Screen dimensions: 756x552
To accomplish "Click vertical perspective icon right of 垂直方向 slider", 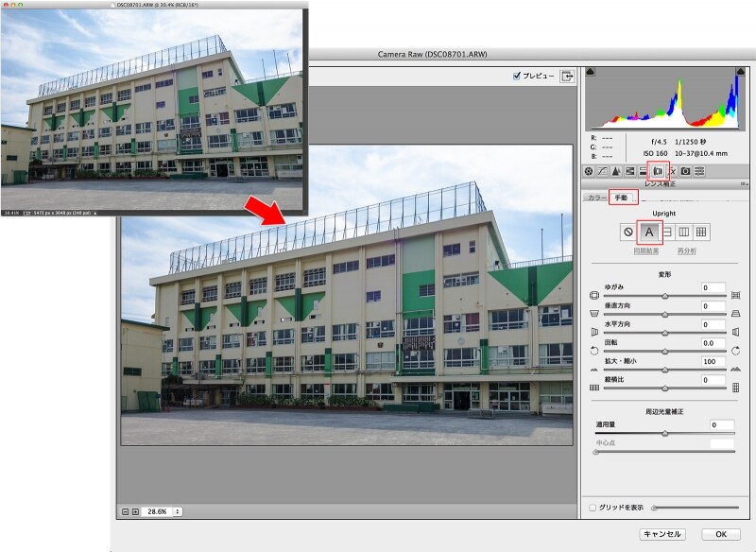I will [x=736, y=314].
